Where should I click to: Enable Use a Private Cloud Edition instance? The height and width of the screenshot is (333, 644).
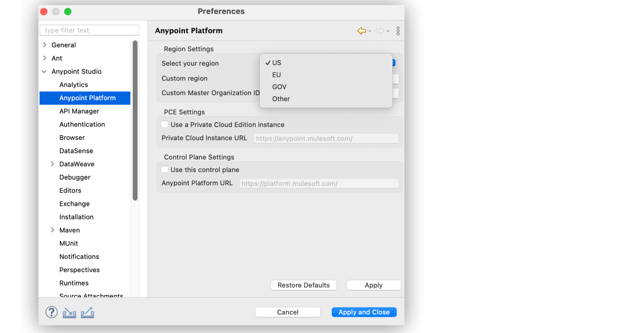click(165, 124)
